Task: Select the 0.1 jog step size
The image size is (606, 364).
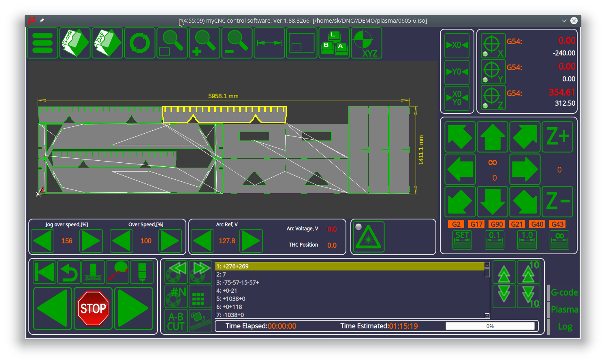Action: pos(495,240)
